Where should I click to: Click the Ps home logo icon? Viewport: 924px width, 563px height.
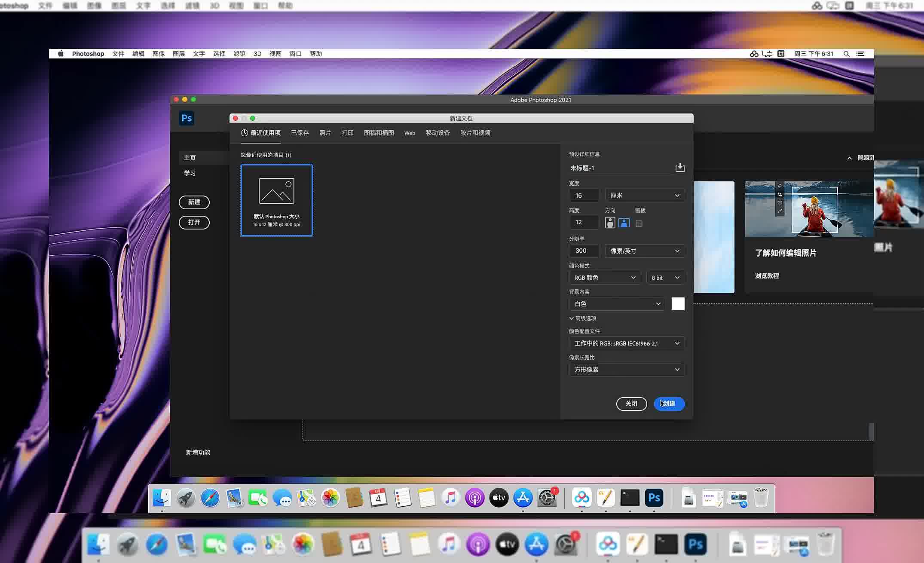[187, 118]
